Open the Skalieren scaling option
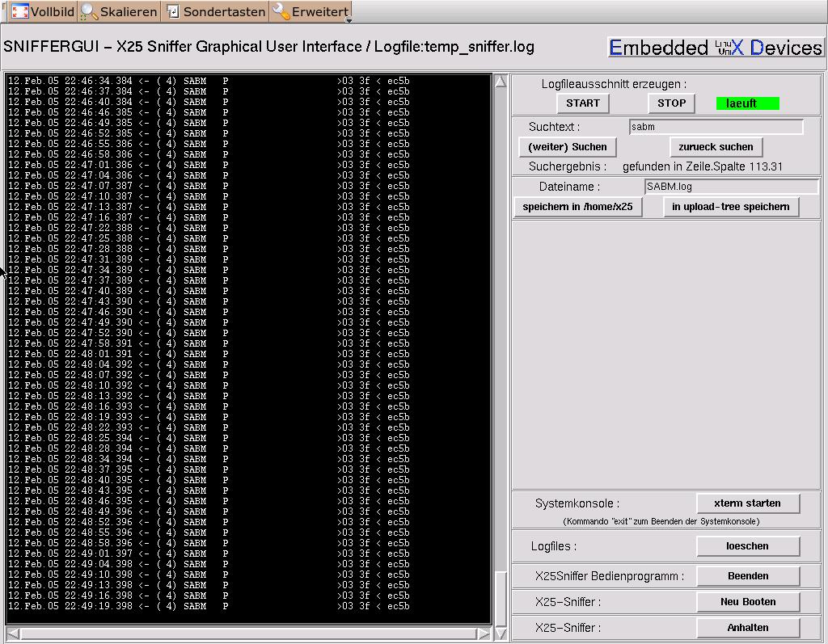The image size is (828, 644). pos(120,11)
